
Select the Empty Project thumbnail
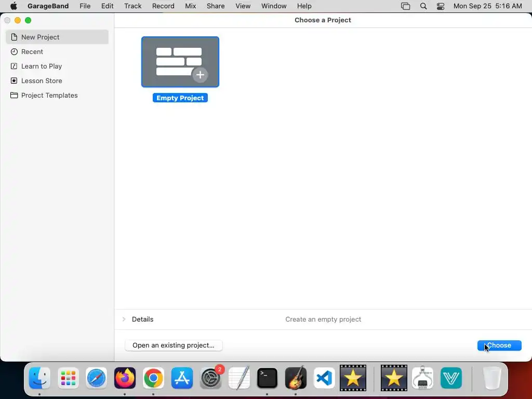click(180, 62)
